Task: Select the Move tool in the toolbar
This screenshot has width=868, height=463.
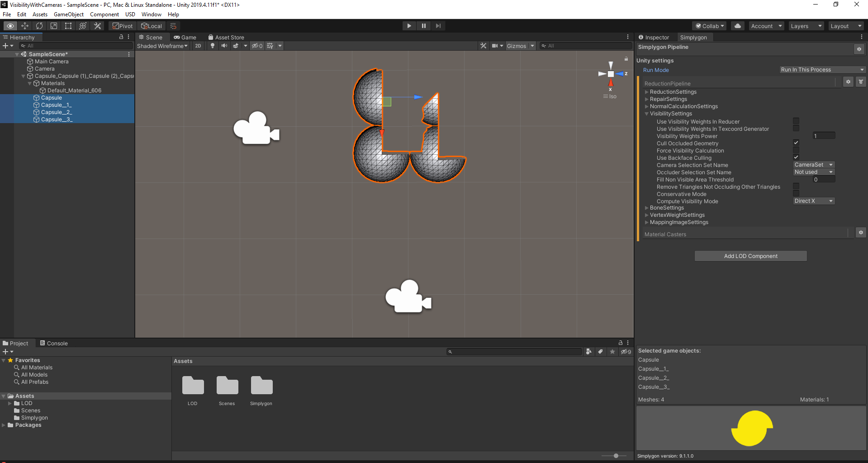Action: pos(25,26)
